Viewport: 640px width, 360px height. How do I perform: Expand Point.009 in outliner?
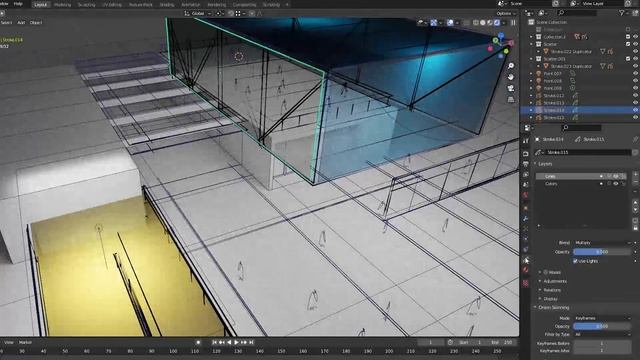tap(531, 88)
